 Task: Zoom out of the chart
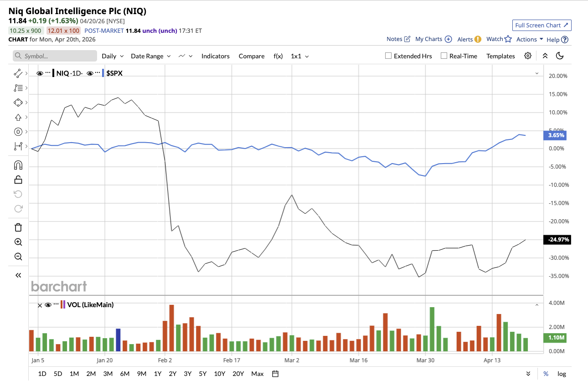(18, 257)
